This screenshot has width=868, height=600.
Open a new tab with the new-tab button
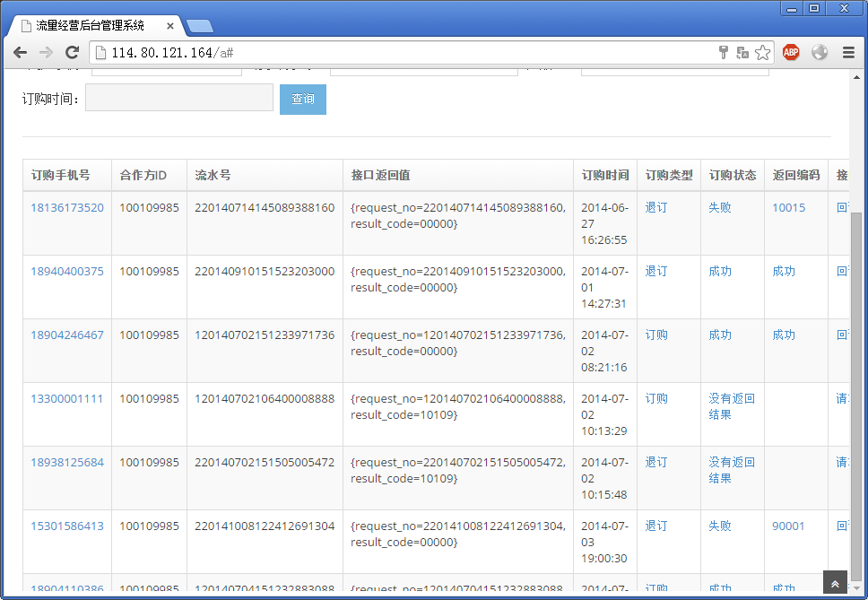(199, 26)
